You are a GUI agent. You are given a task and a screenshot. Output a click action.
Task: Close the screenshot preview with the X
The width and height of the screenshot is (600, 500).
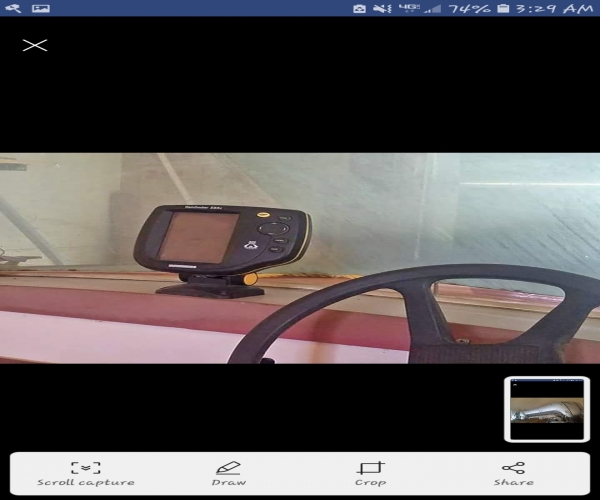(x=35, y=45)
